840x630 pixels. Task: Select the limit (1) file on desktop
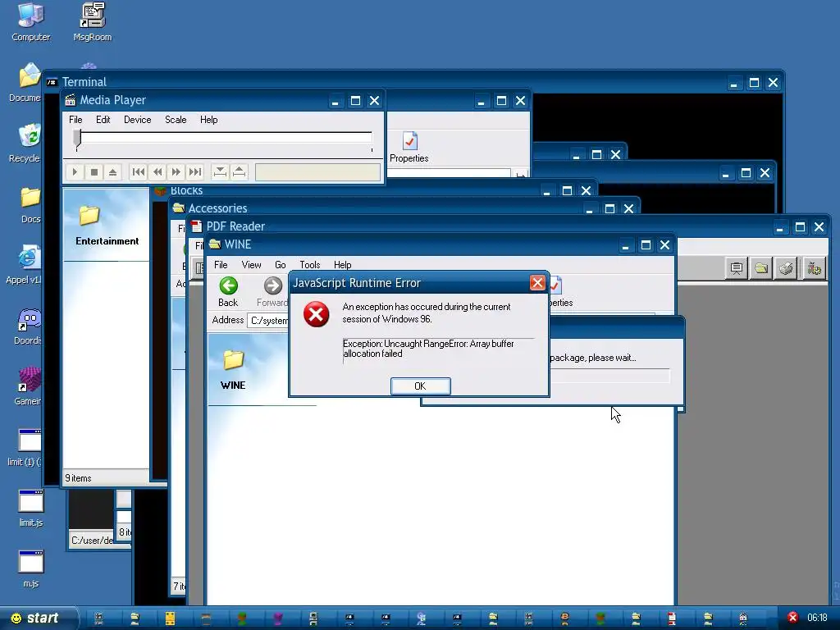[25, 447]
